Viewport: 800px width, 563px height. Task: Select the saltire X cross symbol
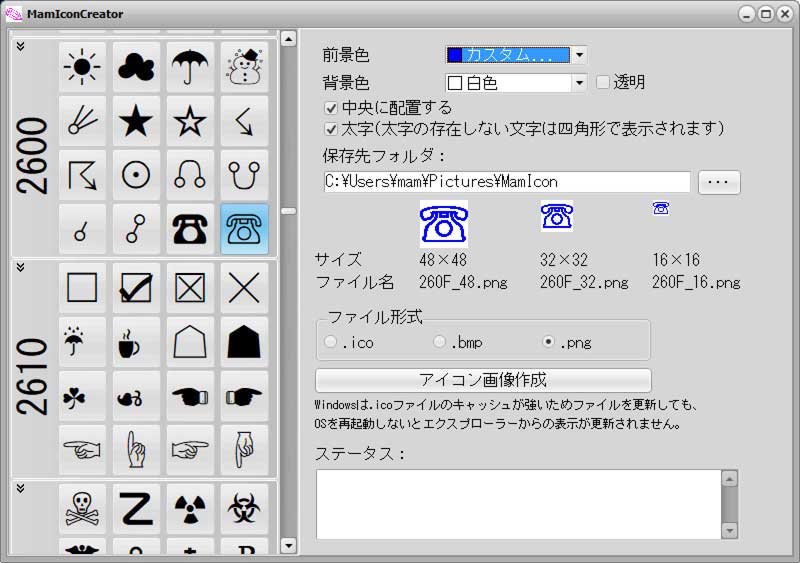244,288
